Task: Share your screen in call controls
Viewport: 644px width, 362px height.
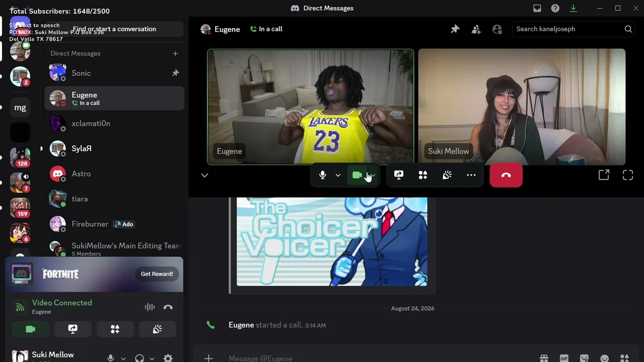Action: (x=398, y=175)
